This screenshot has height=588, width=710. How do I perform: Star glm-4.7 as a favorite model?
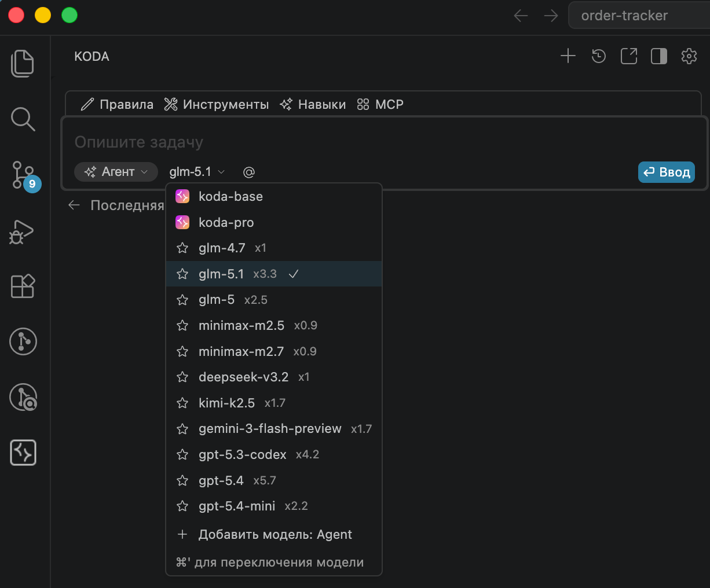[x=182, y=248]
